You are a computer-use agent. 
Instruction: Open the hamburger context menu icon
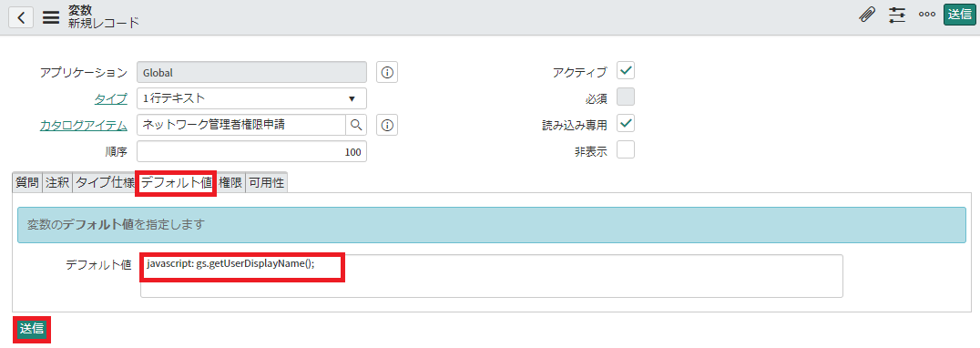click(51, 17)
